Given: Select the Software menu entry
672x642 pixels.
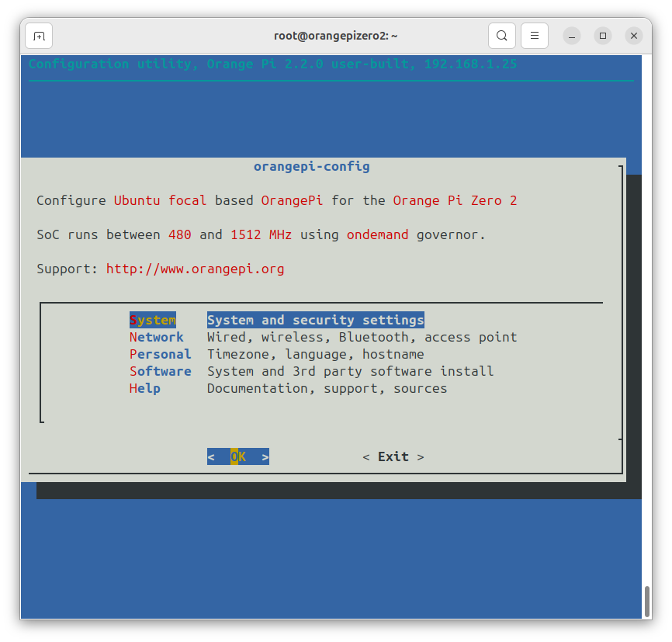Looking at the screenshot, I should [x=161, y=371].
